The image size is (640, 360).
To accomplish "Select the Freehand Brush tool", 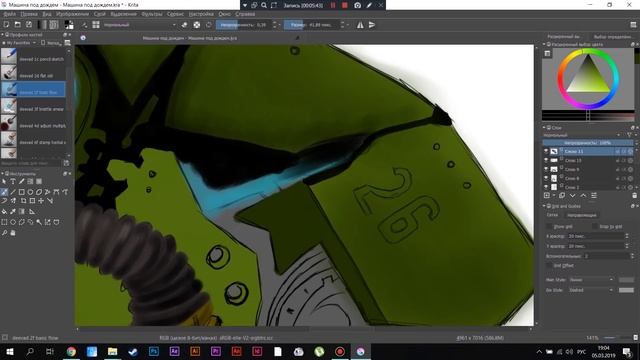I will click(4, 192).
